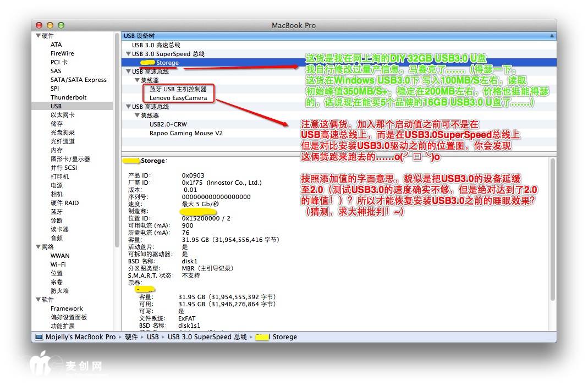Open Framework under software section
Viewport: 588px width, 386px height.
(x=67, y=308)
